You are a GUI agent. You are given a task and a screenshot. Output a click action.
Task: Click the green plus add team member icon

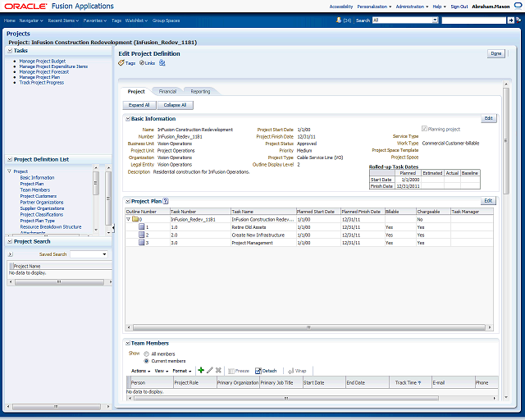202,371
